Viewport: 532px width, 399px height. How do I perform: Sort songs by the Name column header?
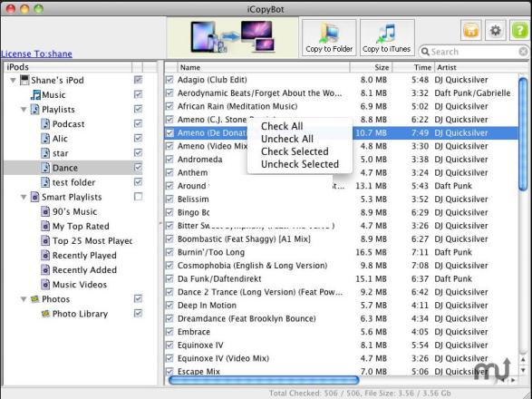264,67
